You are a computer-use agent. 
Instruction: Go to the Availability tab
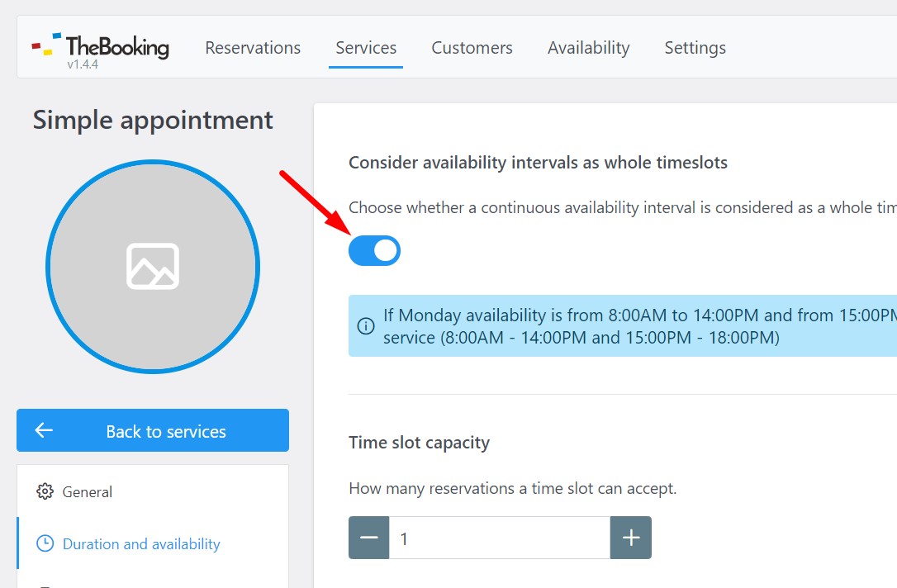pyautogui.click(x=589, y=47)
